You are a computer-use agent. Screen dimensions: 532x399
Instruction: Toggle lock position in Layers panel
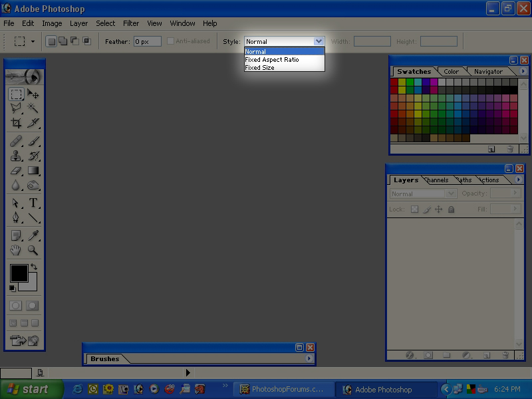(439, 209)
